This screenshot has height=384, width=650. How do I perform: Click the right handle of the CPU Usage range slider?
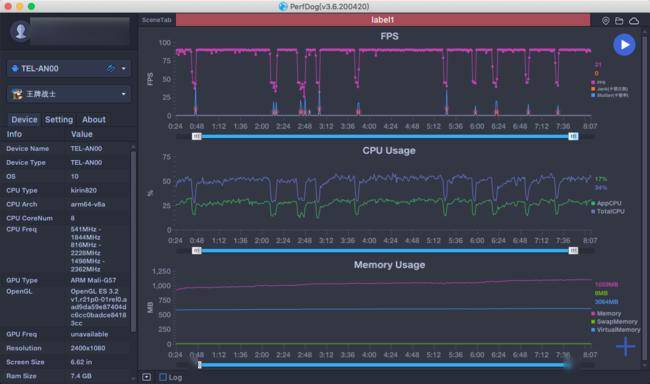(573, 250)
